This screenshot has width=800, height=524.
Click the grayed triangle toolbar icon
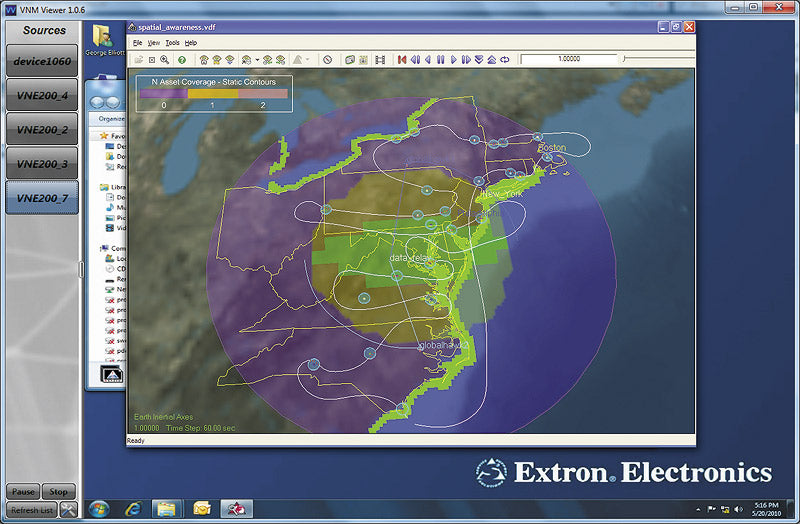click(x=297, y=60)
